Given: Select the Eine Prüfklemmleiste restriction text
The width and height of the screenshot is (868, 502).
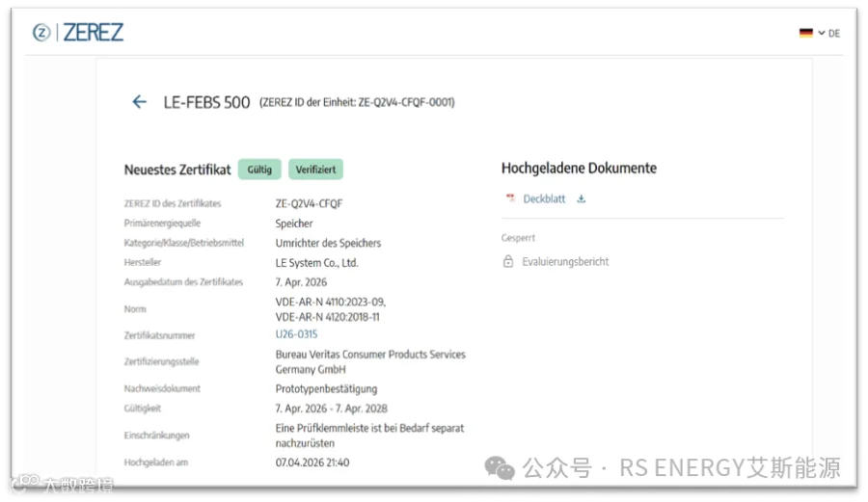Looking at the screenshot, I should pyautogui.click(x=369, y=436).
